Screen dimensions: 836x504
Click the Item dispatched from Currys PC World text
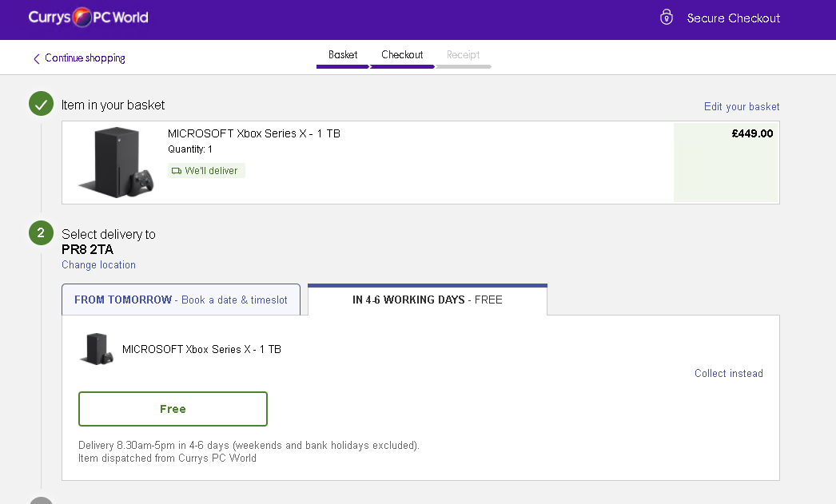(167, 458)
